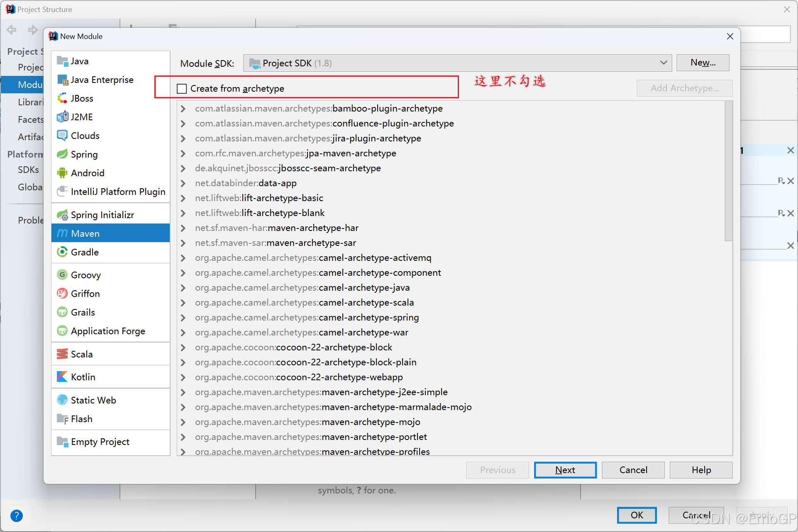The height and width of the screenshot is (532, 798).
Task: Select camel-archetype-spring row
Action: pyautogui.click(x=450, y=318)
